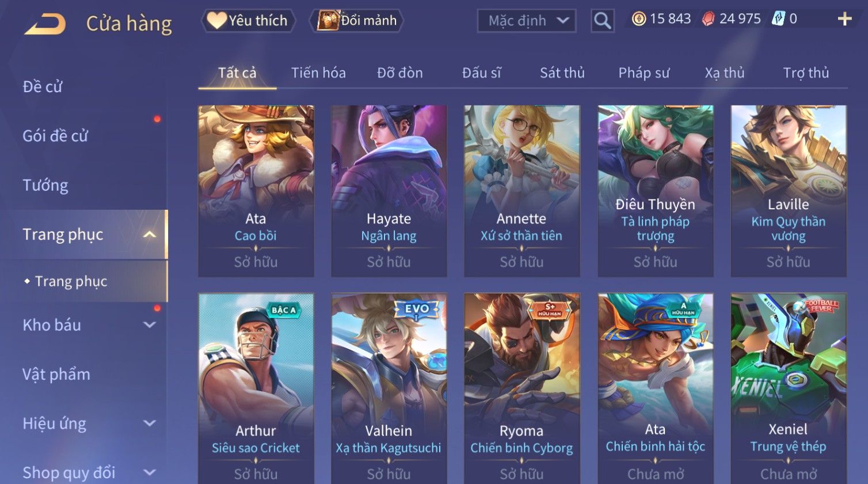
Task: Collapse the Trang phục sidebar section
Action: click(150, 235)
